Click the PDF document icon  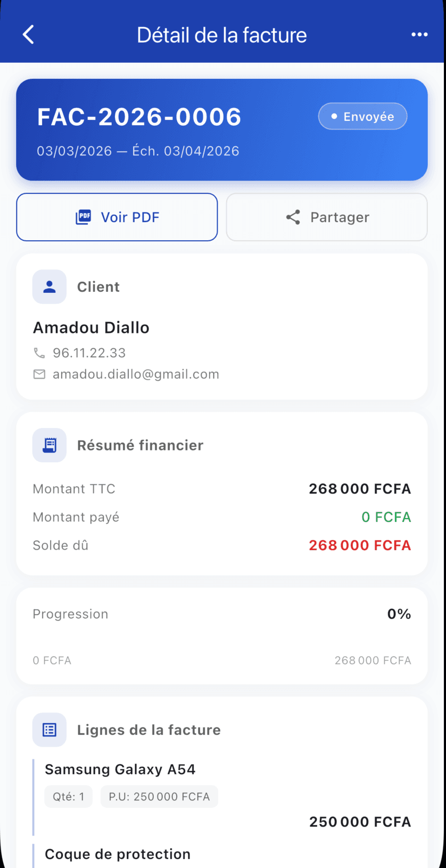click(84, 217)
